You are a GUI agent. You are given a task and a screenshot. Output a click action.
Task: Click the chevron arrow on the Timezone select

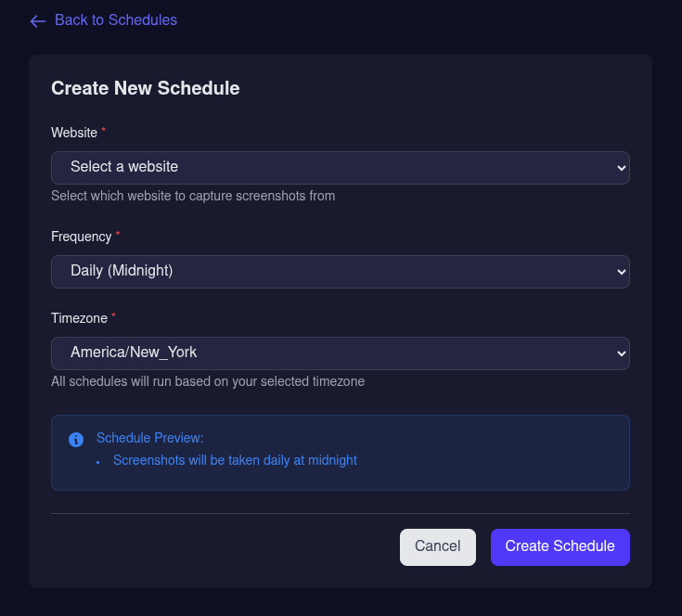click(621, 353)
